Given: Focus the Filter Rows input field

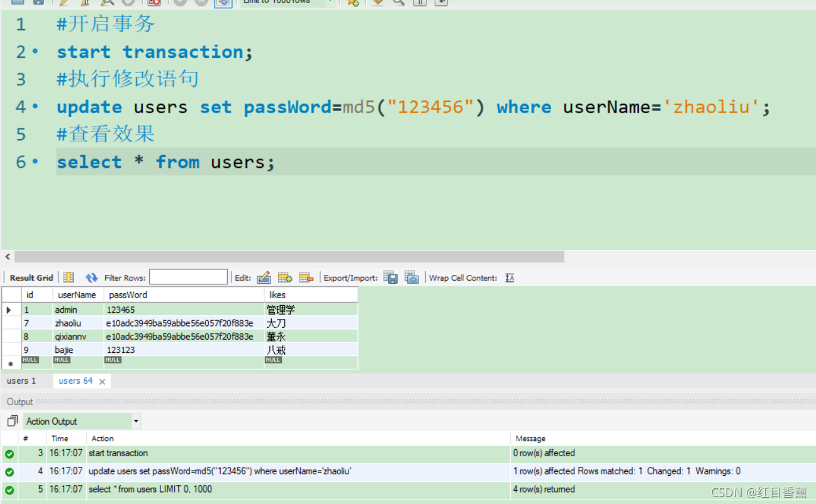Looking at the screenshot, I should (188, 277).
